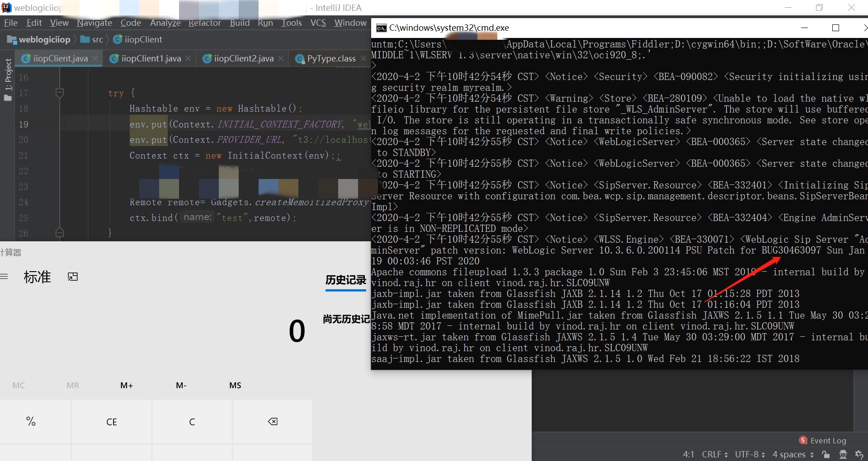Close the iiopClient1.java tab
868x461 pixels.
click(x=188, y=58)
